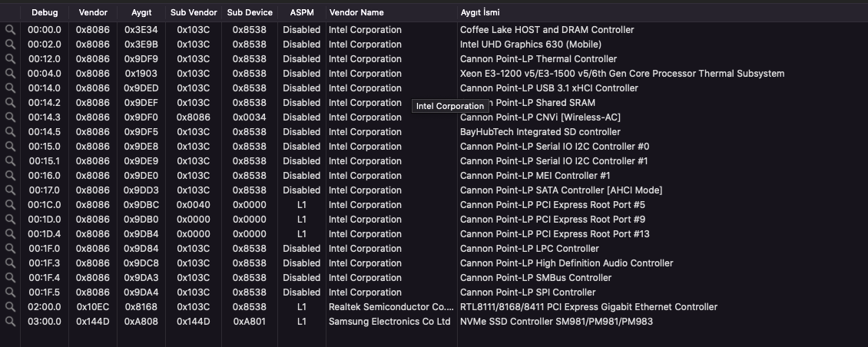This screenshot has width=868, height=347.
Task: Click magnifier for High Definition Audio Controller
Action: (x=10, y=263)
